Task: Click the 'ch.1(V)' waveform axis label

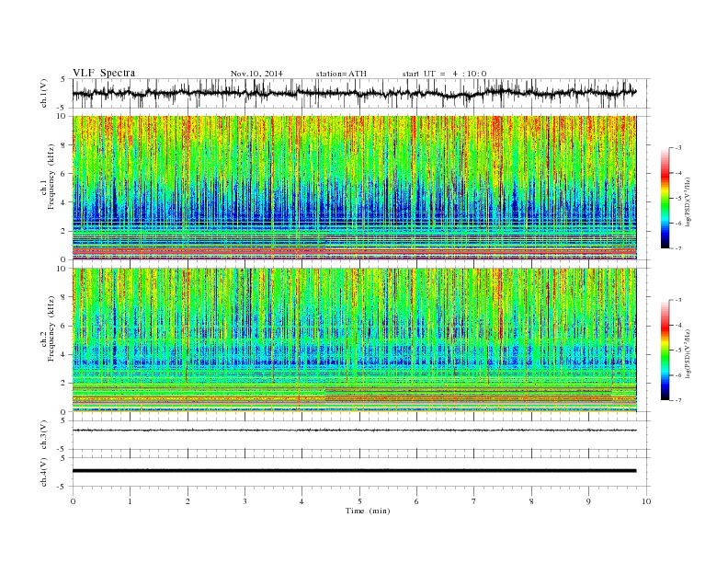Action: tap(44, 93)
